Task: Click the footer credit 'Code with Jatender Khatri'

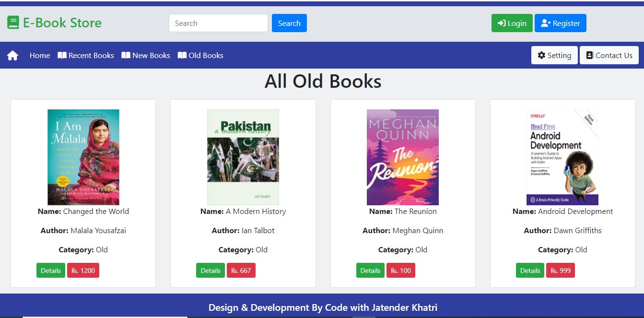Action: point(381,307)
